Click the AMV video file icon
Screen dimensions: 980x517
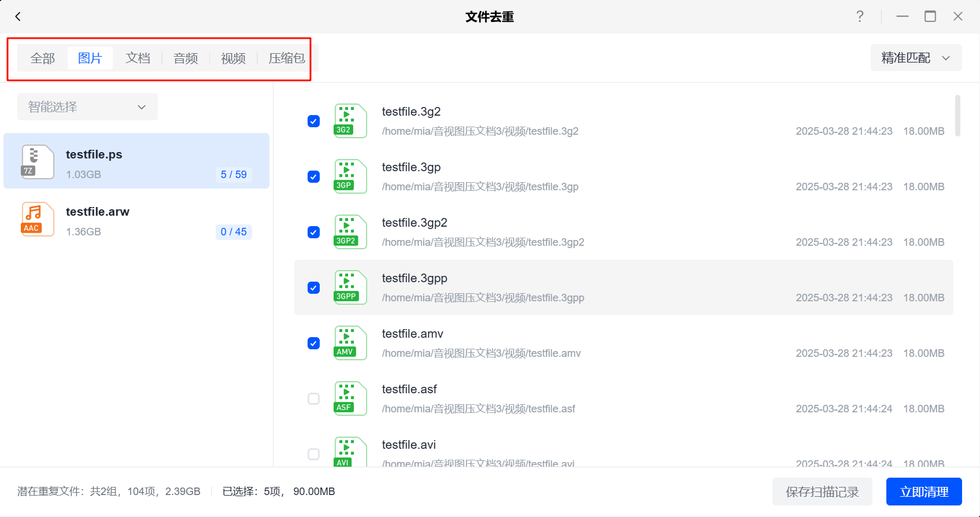[x=350, y=343]
